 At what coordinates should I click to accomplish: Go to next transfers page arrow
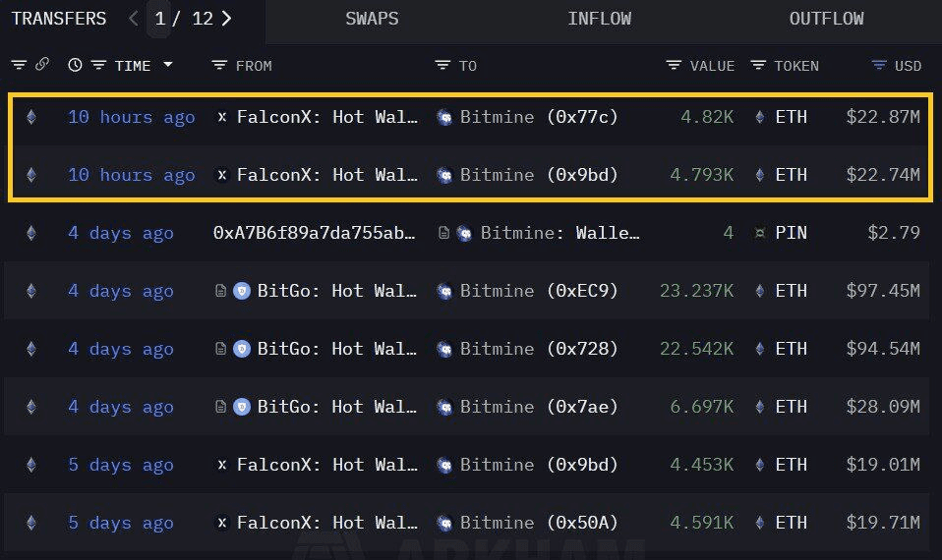226,19
